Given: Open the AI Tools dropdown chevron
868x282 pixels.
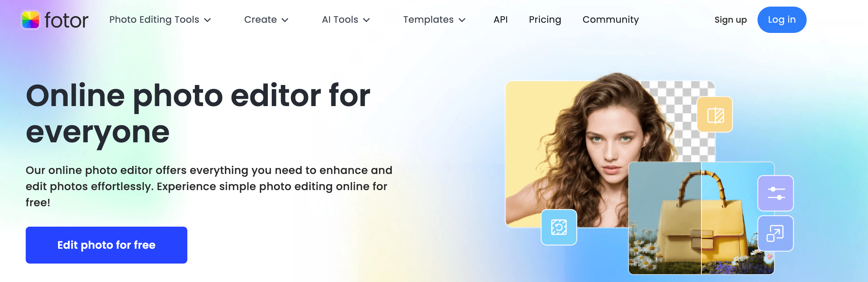Looking at the screenshot, I should click(x=367, y=20).
